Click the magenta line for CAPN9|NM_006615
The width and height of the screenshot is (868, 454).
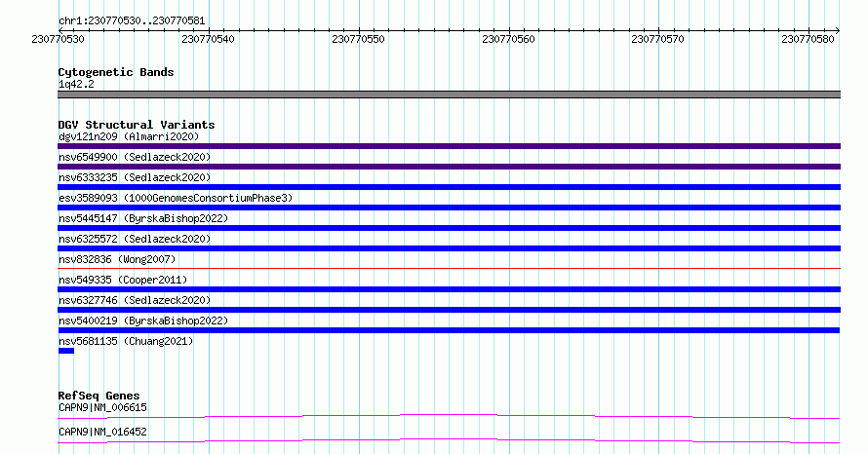(x=449, y=416)
